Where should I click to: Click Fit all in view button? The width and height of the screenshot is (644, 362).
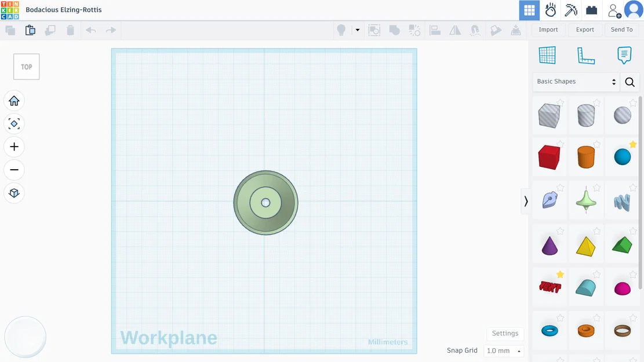(14, 123)
